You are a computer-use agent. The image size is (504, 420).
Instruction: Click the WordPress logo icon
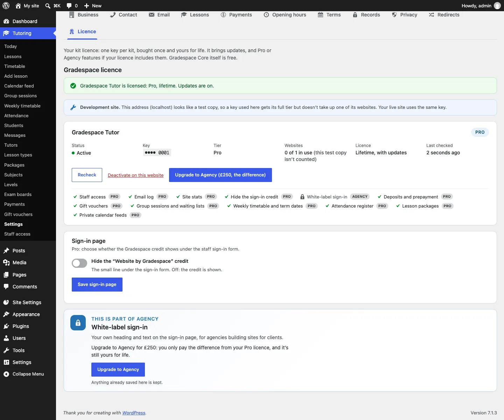tap(6, 6)
